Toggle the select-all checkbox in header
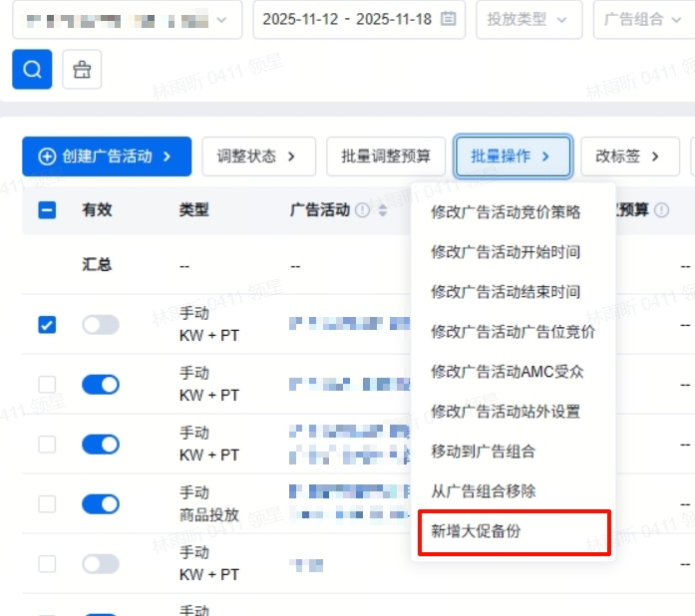 coord(47,210)
